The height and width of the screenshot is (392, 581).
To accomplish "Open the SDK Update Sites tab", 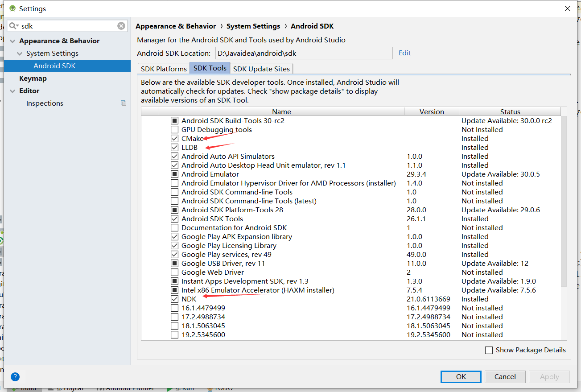I will [x=262, y=69].
